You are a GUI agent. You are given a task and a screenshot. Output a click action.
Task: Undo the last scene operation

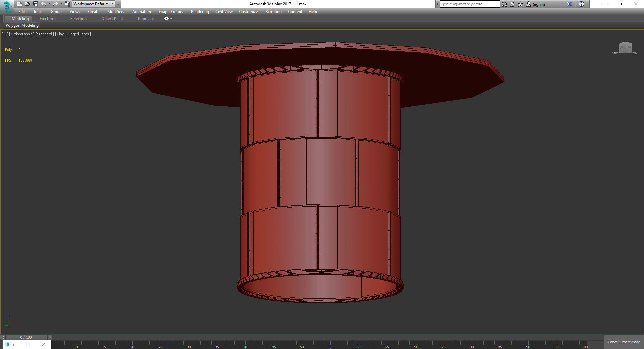pyautogui.click(x=44, y=4)
